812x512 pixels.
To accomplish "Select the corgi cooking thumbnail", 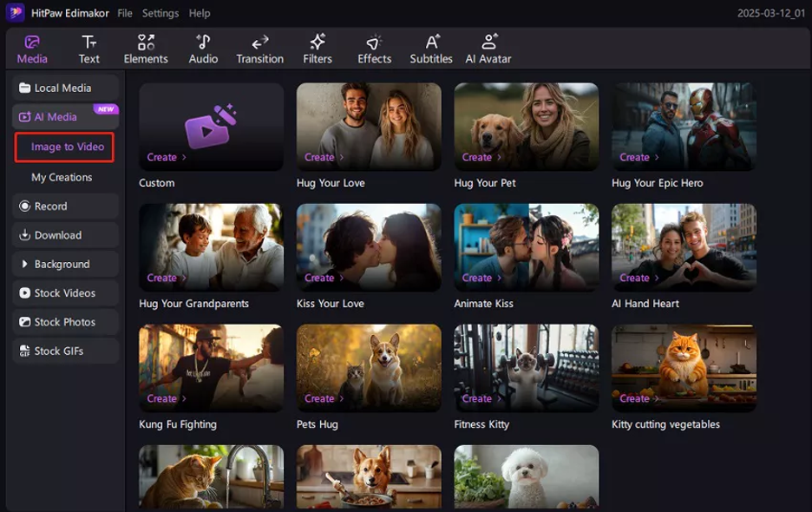I will pyautogui.click(x=369, y=476).
